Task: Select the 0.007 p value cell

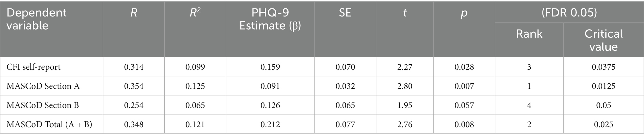Action: tap(464, 86)
